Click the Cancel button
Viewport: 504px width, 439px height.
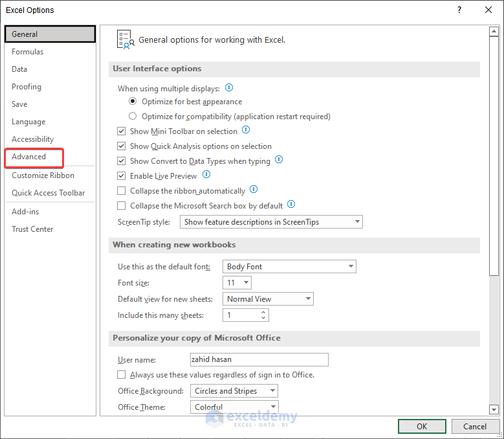(475, 427)
